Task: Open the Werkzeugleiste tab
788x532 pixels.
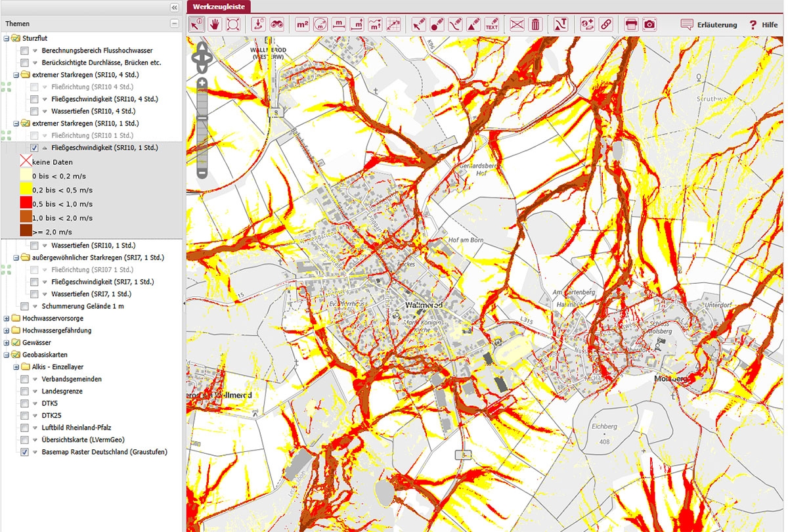Action: 219,7
